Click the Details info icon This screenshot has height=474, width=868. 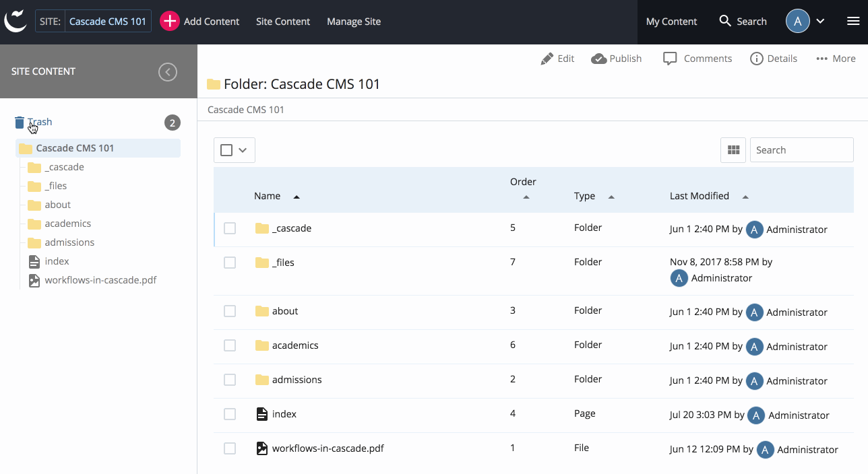[757, 59]
